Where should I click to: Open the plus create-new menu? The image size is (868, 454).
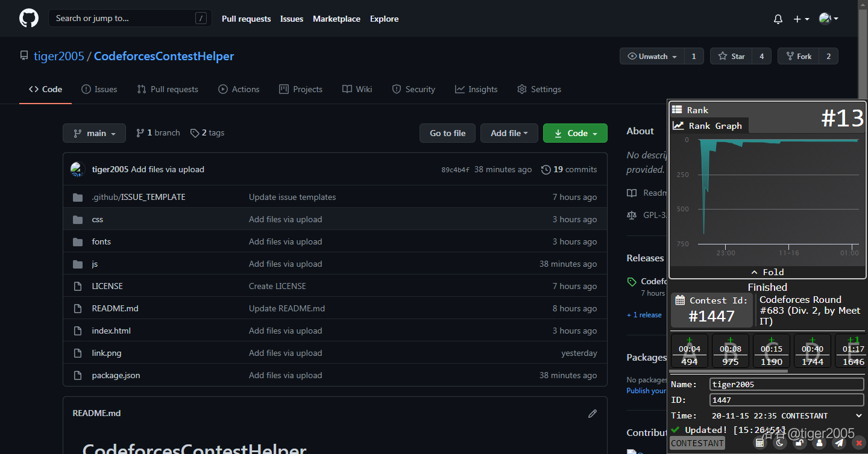click(801, 19)
